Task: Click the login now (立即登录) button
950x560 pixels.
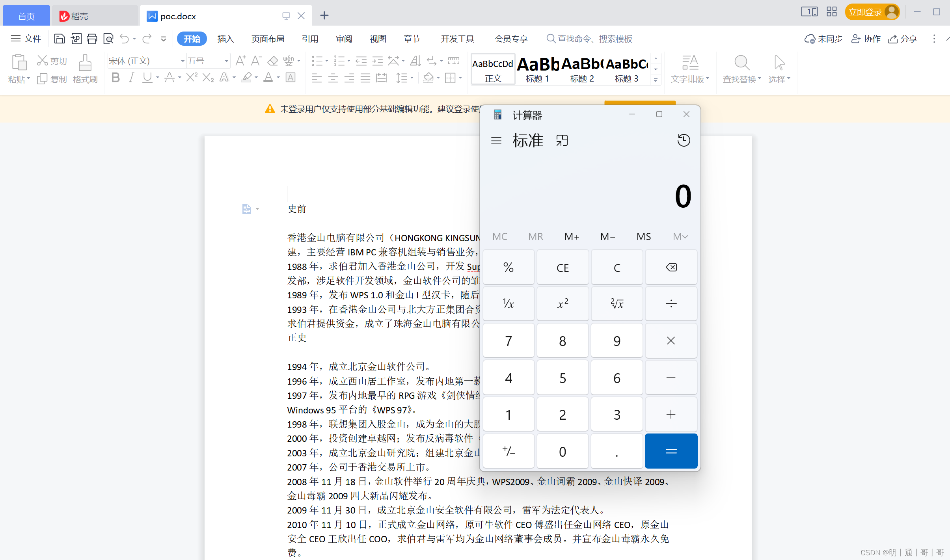Action: [872, 12]
